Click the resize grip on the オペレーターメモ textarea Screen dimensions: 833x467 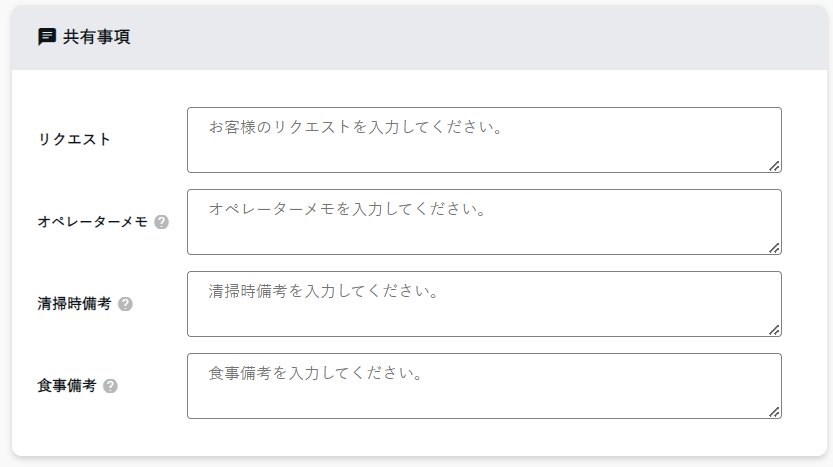(x=774, y=248)
